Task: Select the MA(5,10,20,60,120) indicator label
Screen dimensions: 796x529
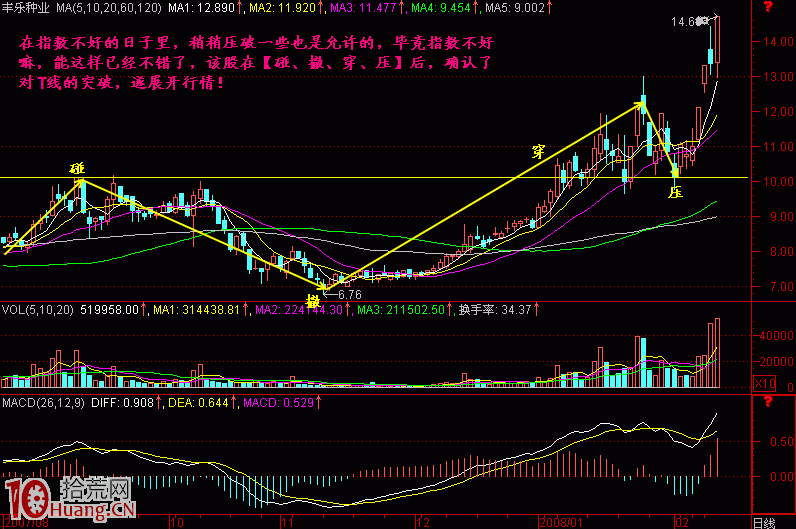Action: [109, 8]
